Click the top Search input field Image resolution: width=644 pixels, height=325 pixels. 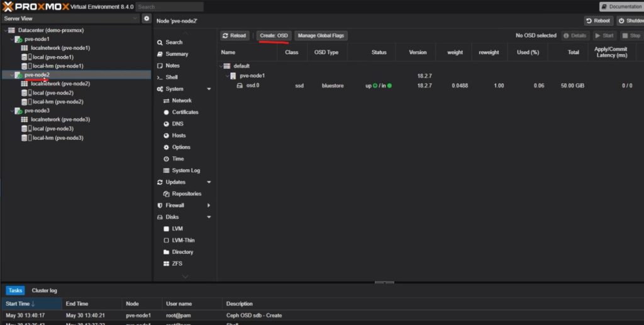coord(169,6)
